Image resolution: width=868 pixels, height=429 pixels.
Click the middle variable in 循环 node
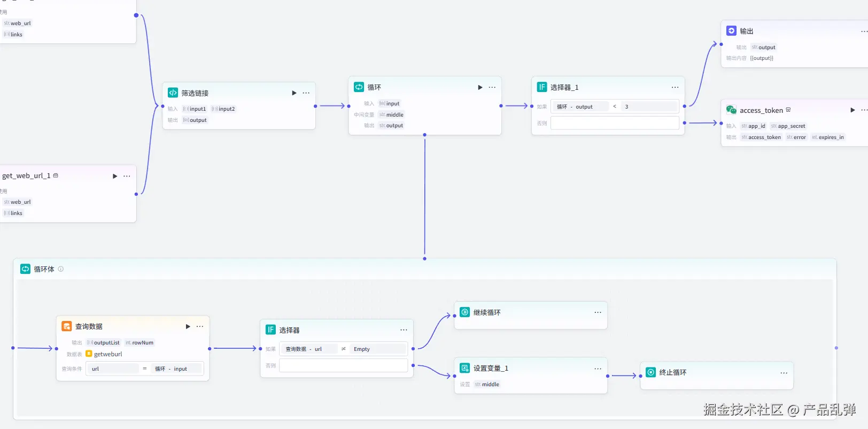click(x=391, y=114)
